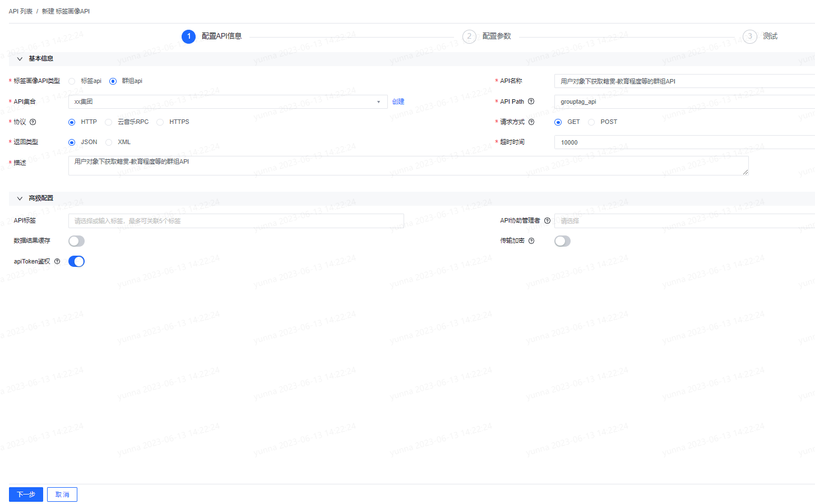Click step 2 circle 配置参数
The width and height of the screenshot is (815, 504).
coord(469,36)
